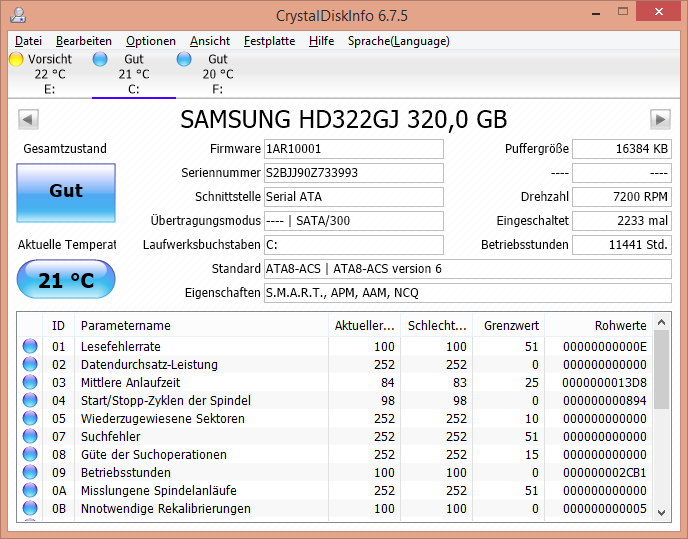
Task: Click the Eigenschaften field S.M.A.R.T., APM
Action: pyautogui.click(x=468, y=293)
